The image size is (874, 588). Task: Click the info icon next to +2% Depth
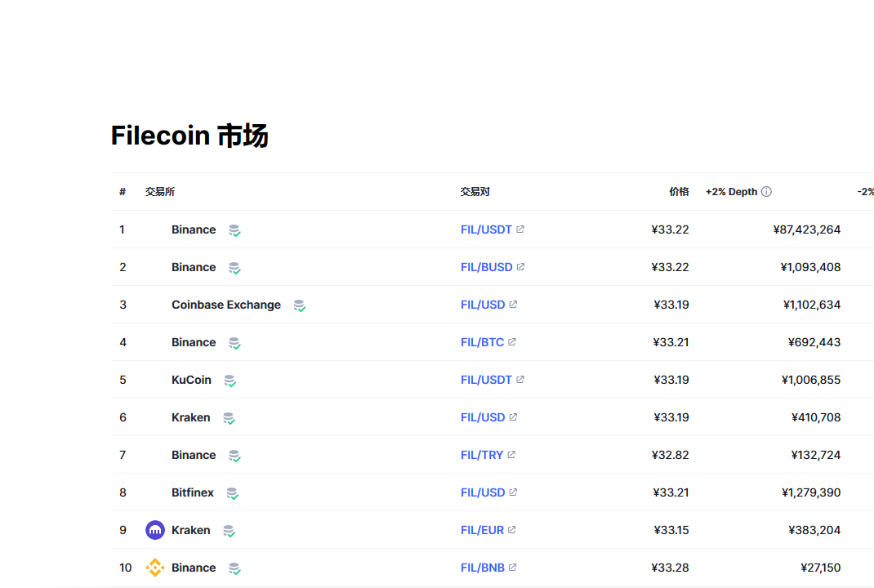(x=766, y=192)
